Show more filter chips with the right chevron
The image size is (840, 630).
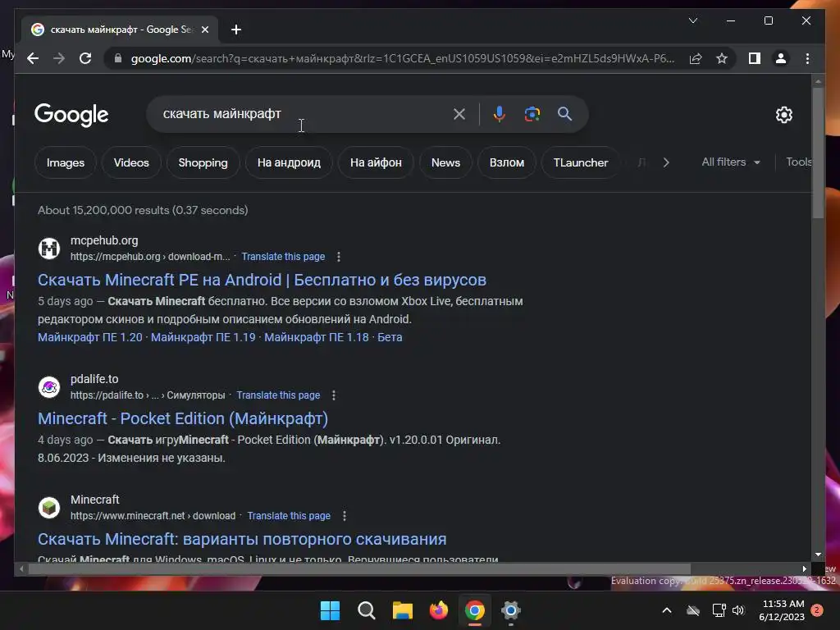tap(666, 162)
